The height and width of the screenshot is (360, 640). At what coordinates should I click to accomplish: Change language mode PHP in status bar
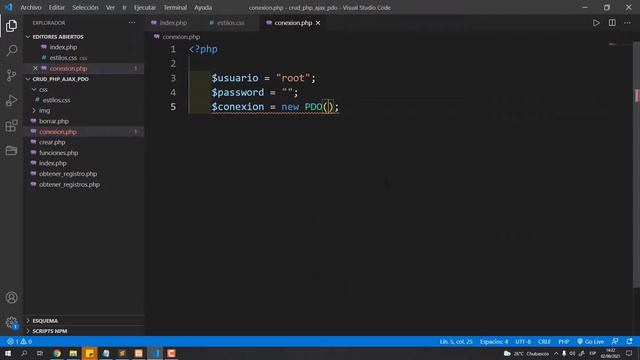[x=564, y=341]
